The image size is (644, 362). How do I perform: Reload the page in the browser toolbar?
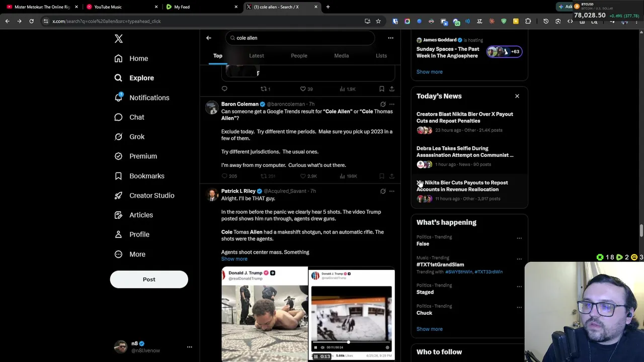point(31,21)
